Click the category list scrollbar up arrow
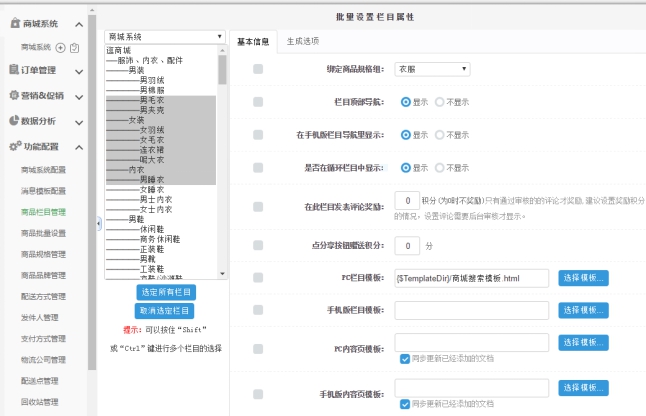This screenshot has height=416, width=646. pyautogui.click(x=222, y=50)
